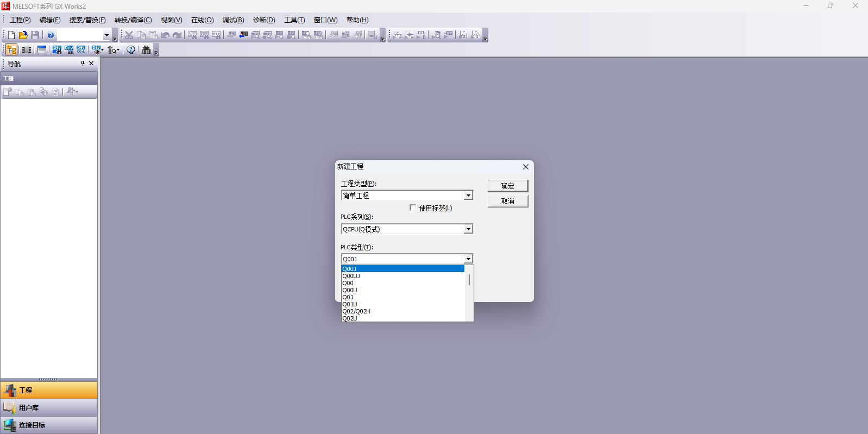Click the component chip icon in second toolbar
Viewport: 868px width, 434px height.
pyautogui.click(x=26, y=49)
